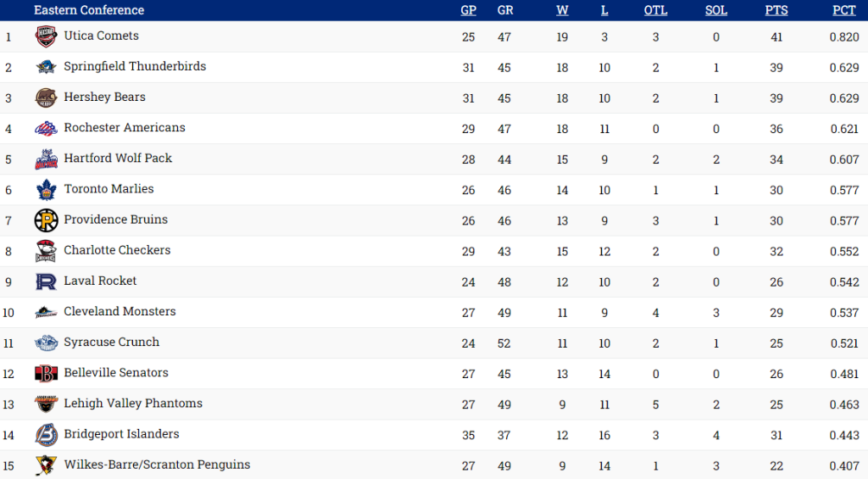Sort the table by PCT header
Screen dimensions: 868x479
pos(843,10)
